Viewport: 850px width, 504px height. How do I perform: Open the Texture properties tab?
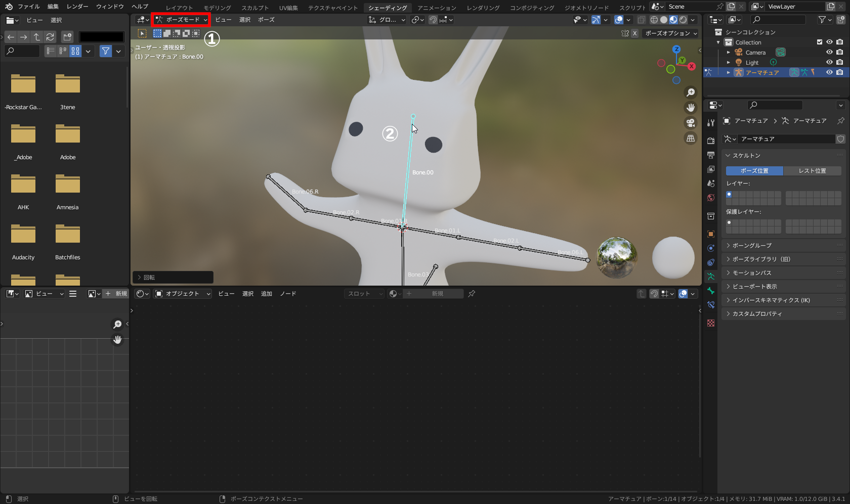pos(711,323)
